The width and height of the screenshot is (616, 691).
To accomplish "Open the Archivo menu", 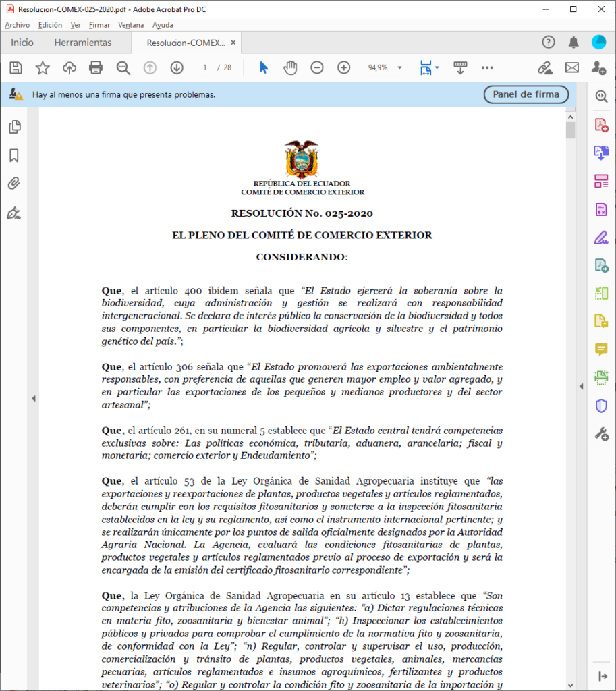I will 17,25.
